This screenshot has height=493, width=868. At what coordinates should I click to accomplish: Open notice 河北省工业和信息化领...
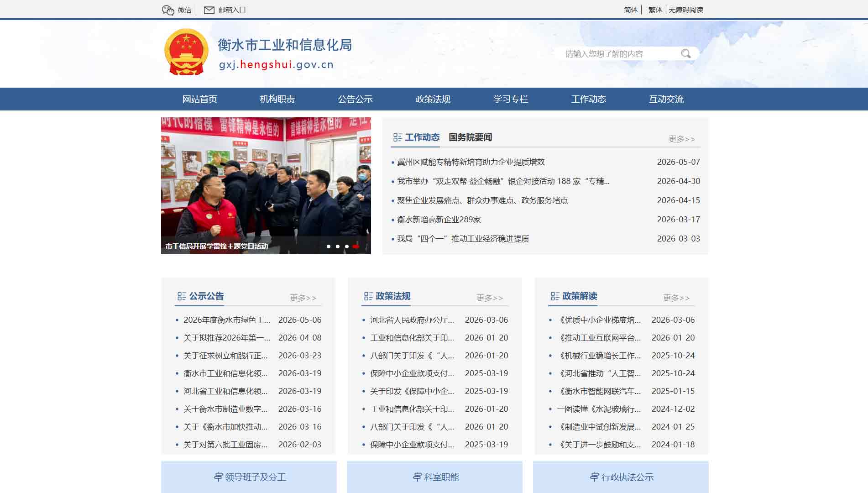tap(226, 391)
